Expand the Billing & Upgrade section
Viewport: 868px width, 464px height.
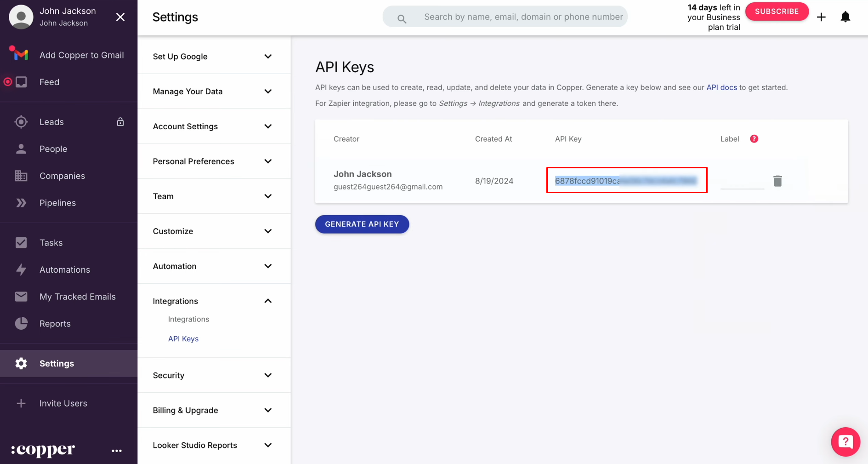(x=214, y=410)
